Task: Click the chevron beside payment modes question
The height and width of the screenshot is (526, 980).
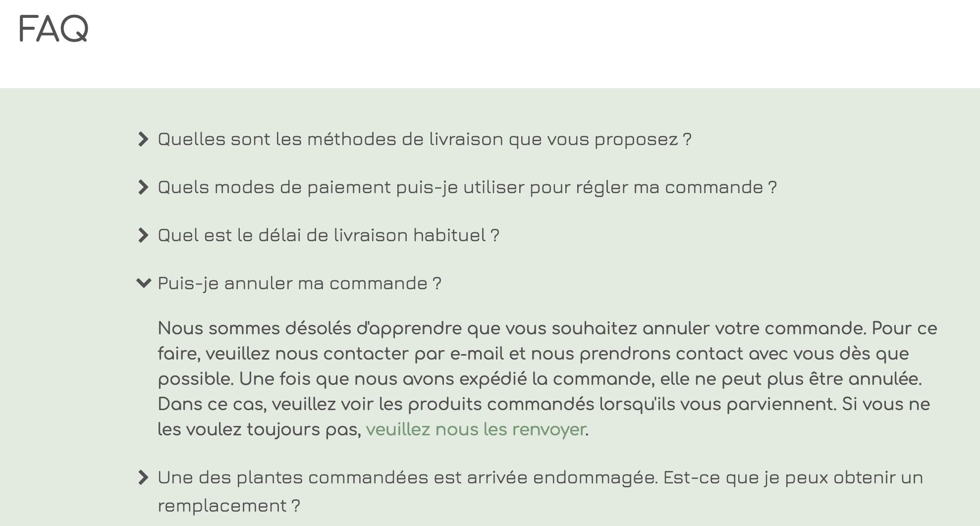Action: (143, 188)
